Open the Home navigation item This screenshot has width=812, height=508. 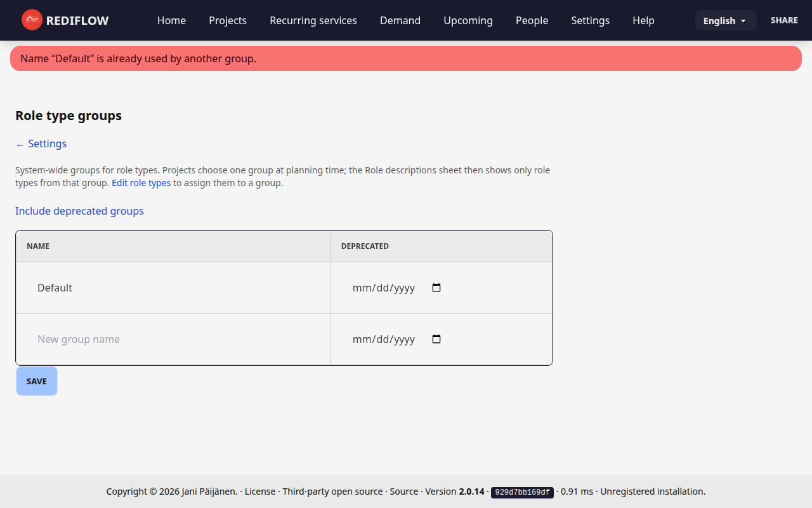pos(171,20)
